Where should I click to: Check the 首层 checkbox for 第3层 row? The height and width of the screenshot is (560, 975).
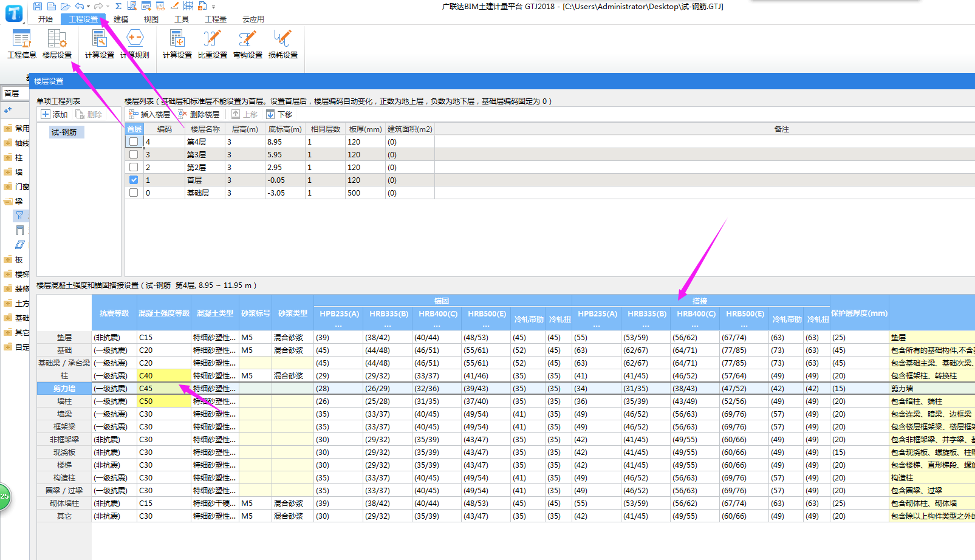tap(134, 154)
